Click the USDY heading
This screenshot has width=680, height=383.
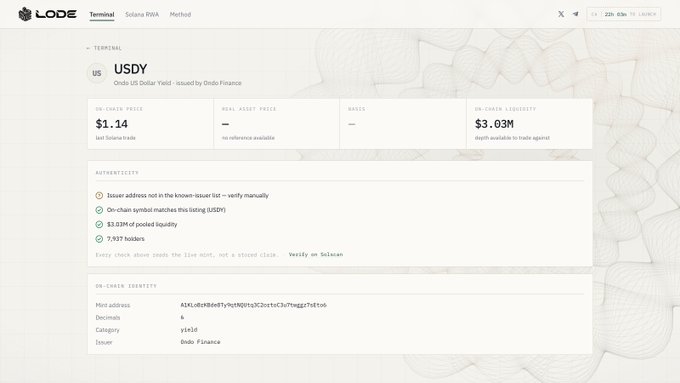[x=131, y=69]
